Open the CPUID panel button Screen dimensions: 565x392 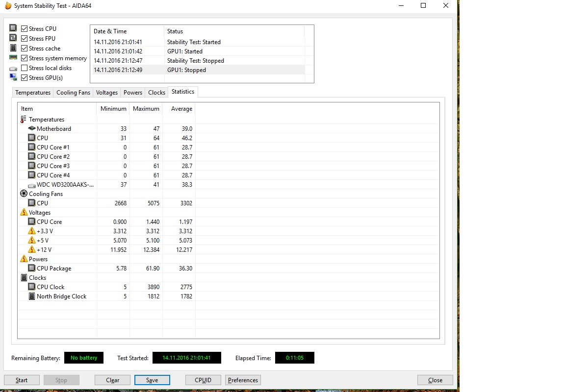coord(203,380)
